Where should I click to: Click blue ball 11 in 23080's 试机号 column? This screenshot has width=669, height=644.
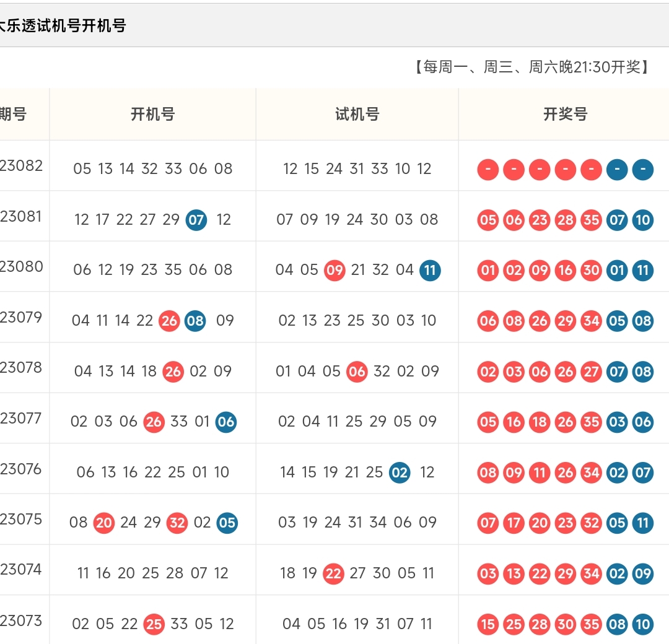430,271
